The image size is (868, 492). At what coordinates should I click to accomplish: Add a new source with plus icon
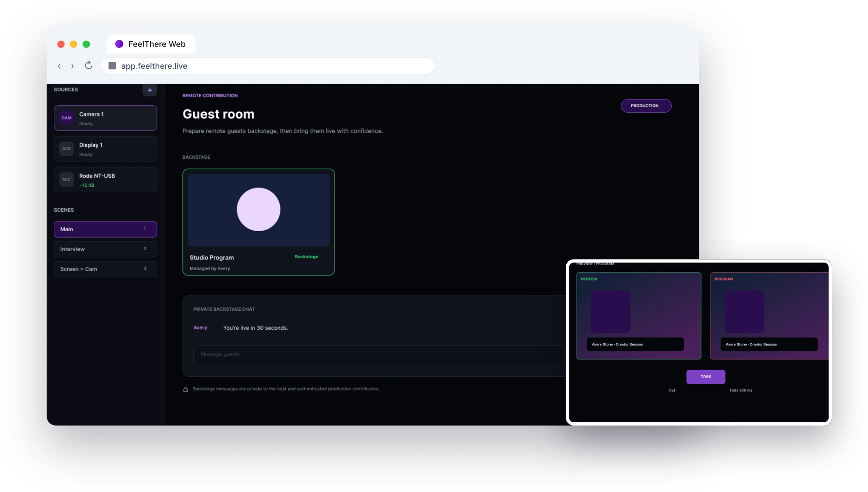[150, 90]
